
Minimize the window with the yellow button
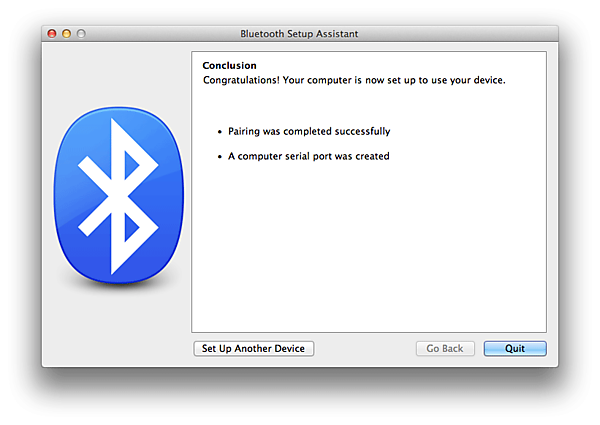pos(67,34)
